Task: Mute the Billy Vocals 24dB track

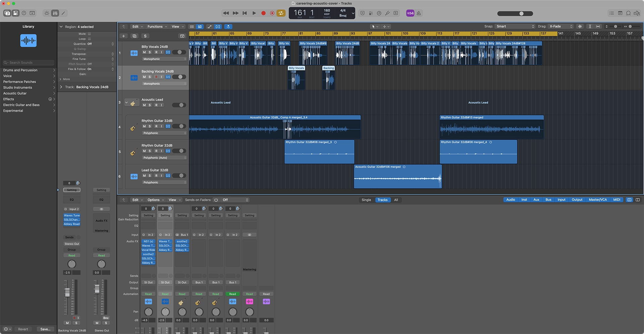Action: [144, 52]
